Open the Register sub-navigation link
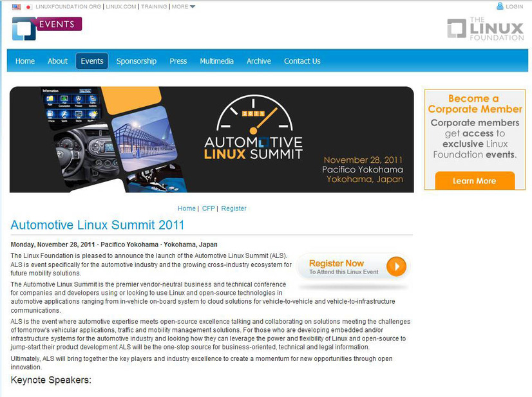532x397 pixels. (234, 208)
